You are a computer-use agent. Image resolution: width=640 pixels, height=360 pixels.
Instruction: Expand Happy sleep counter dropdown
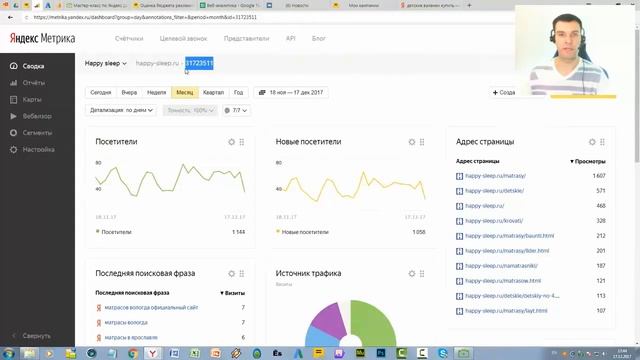pyautogui.click(x=106, y=63)
